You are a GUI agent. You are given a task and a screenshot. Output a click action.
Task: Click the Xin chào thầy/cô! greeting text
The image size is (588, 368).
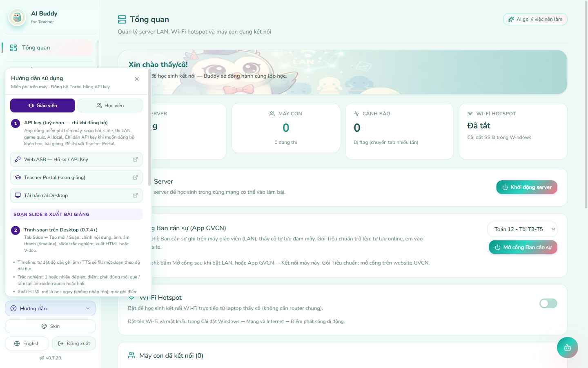click(x=158, y=65)
